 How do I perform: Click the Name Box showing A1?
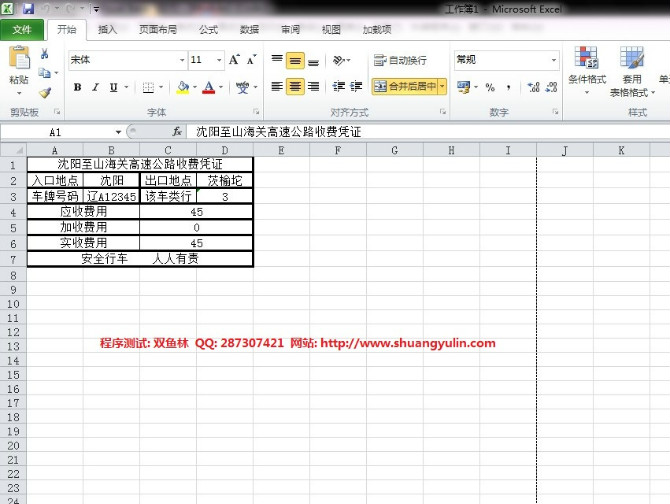click(58, 132)
